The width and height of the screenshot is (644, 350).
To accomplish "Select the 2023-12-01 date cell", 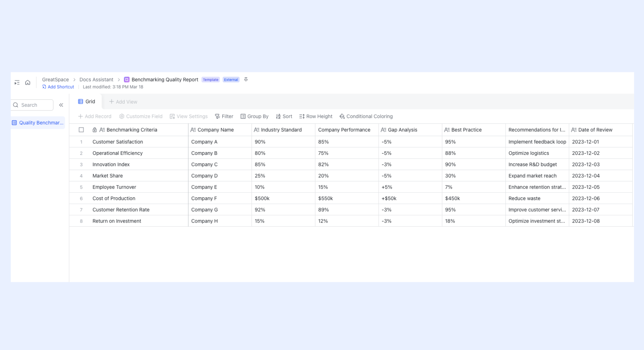I will [601, 142].
